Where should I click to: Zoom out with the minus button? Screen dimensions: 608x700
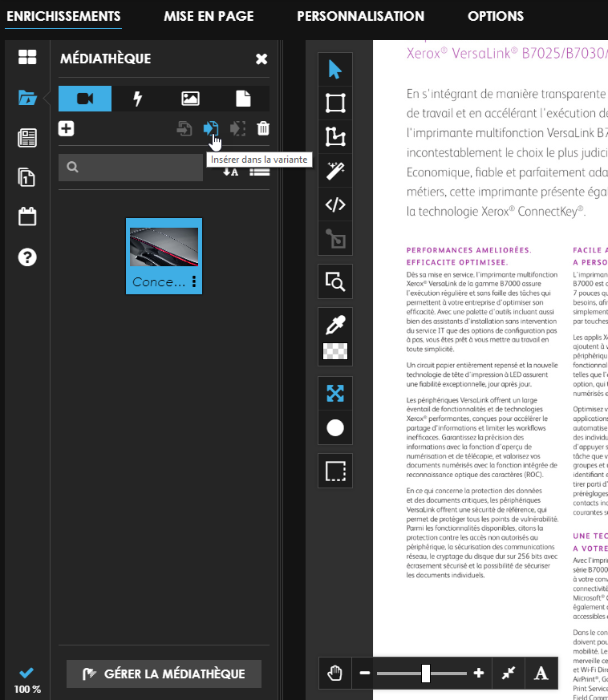click(x=364, y=673)
